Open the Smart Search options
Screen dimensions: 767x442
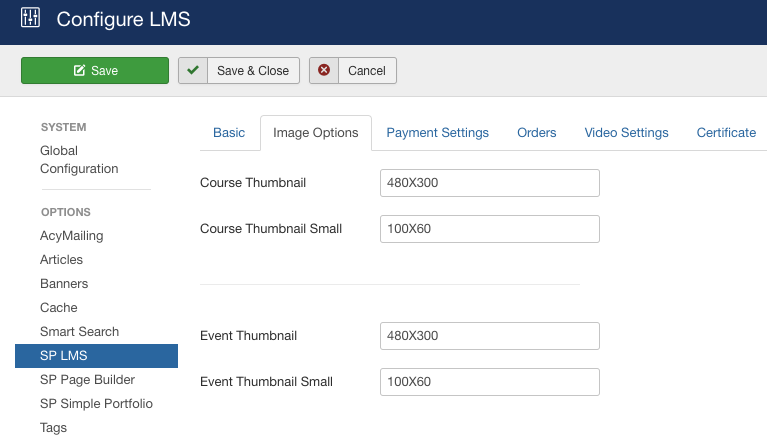[x=79, y=332]
